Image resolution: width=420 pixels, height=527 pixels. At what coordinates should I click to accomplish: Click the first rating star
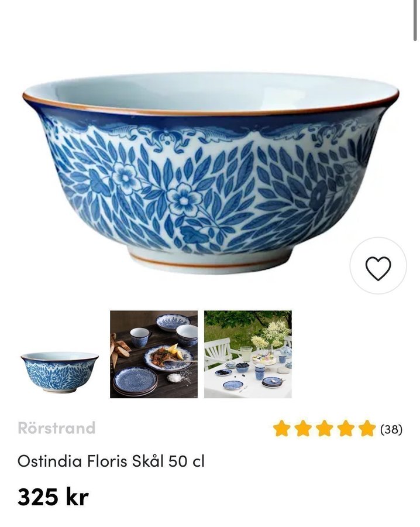pos(282,429)
